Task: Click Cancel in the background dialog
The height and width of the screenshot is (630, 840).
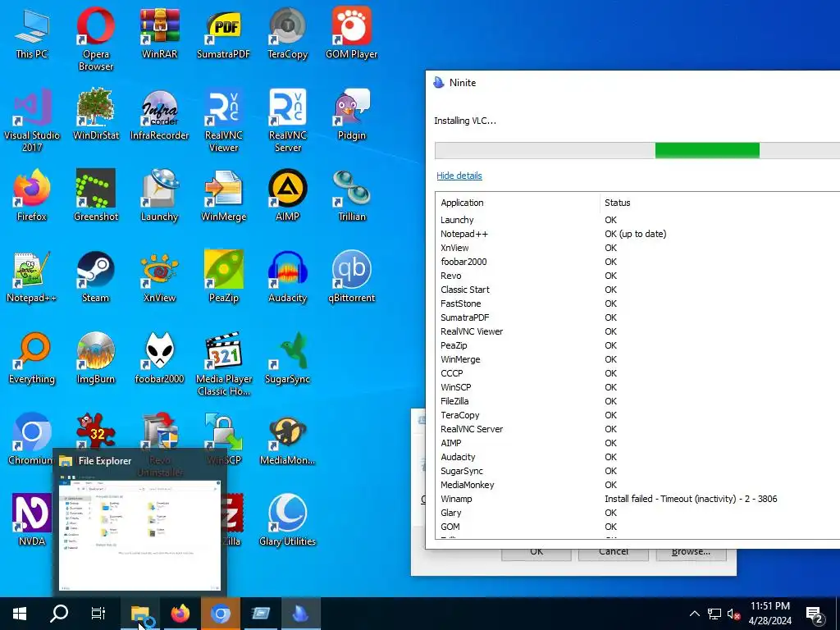Action: [614, 555]
